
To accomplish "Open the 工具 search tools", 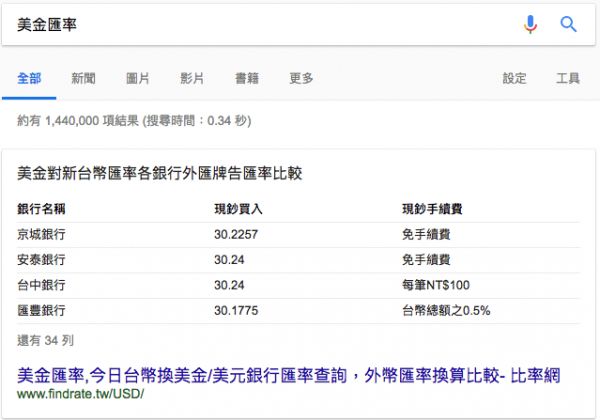I will click(x=568, y=78).
